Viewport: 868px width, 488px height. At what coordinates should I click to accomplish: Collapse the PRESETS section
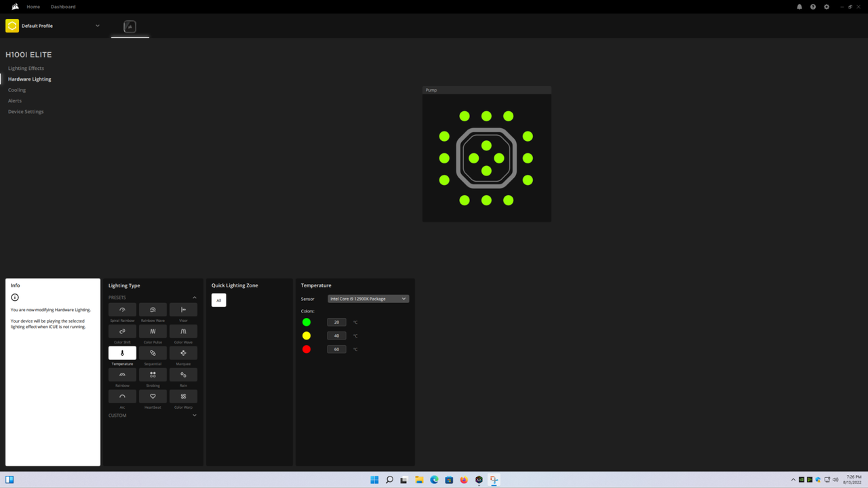[x=195, y=298]
